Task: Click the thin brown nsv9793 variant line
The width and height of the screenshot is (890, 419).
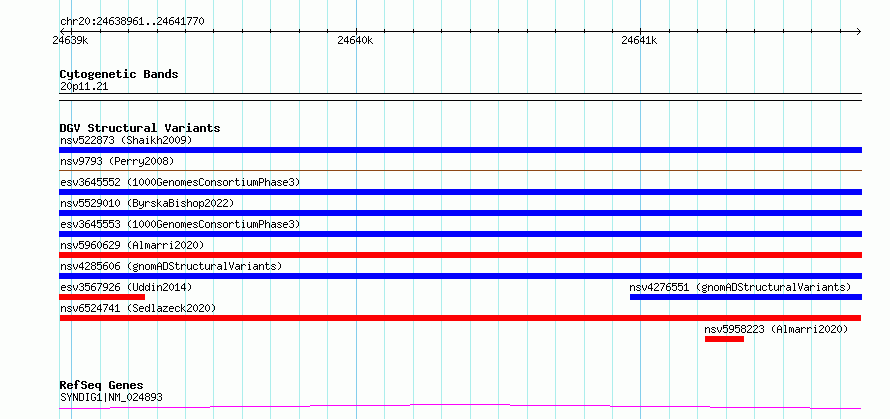Action: pos(460,170)
